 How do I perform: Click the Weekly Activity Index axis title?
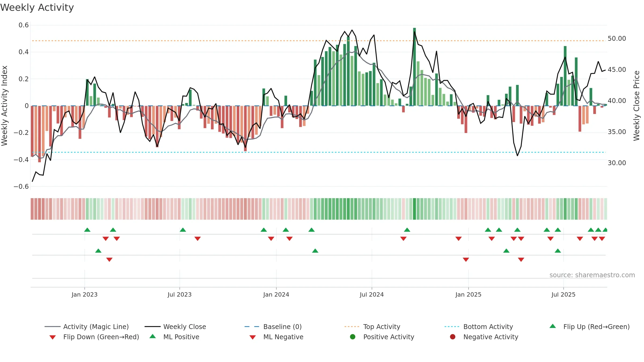point(4,106)
